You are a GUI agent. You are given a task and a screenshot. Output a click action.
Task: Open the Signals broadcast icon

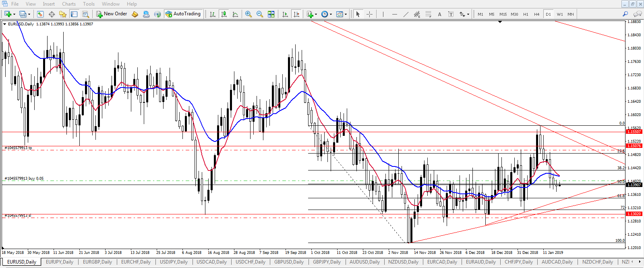(x=157, y=14)
